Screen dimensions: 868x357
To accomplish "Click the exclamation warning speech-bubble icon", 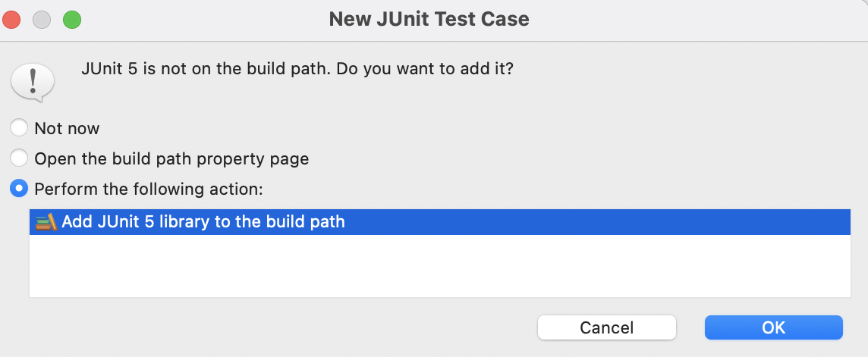I will [32, 80].
